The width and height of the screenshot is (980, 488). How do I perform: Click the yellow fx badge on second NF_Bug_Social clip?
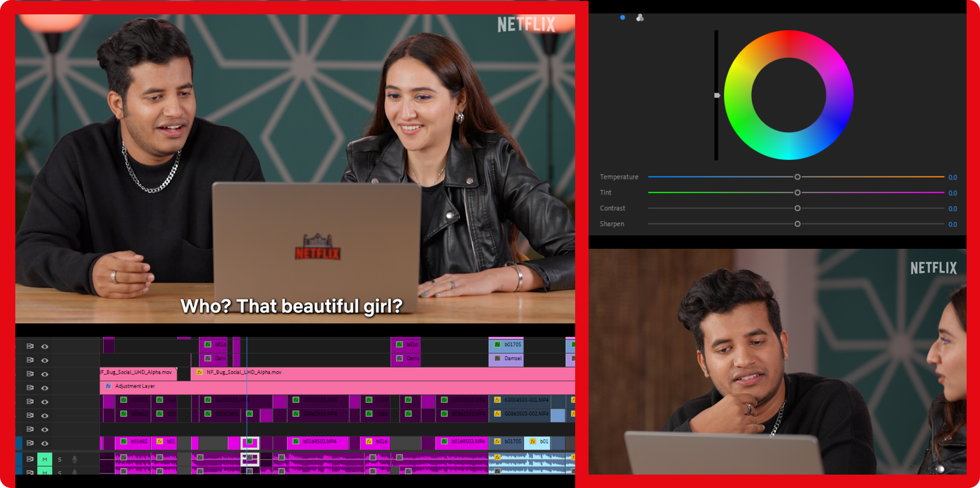[200, 372]
